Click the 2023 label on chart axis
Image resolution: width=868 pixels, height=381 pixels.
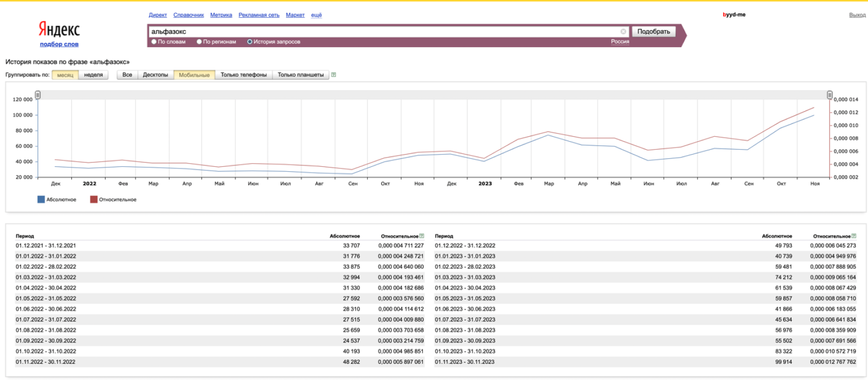[x=485, y=184]
